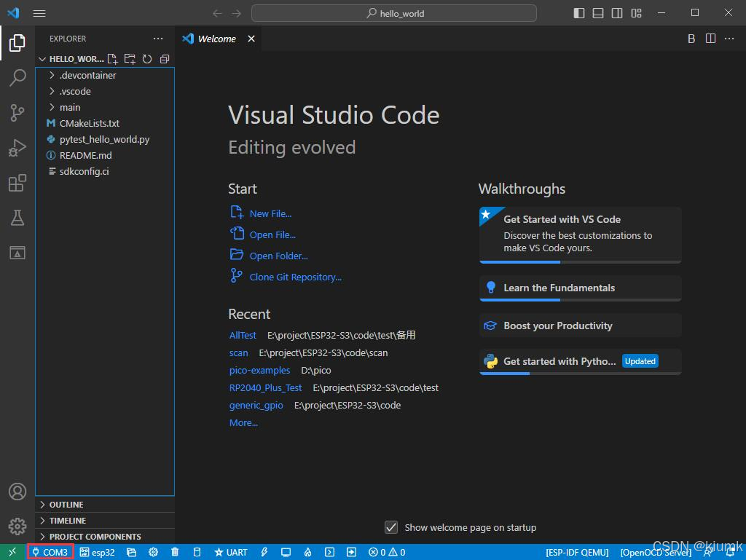
Task: Expand the TIMELINE section
Action: coord(105,521)
